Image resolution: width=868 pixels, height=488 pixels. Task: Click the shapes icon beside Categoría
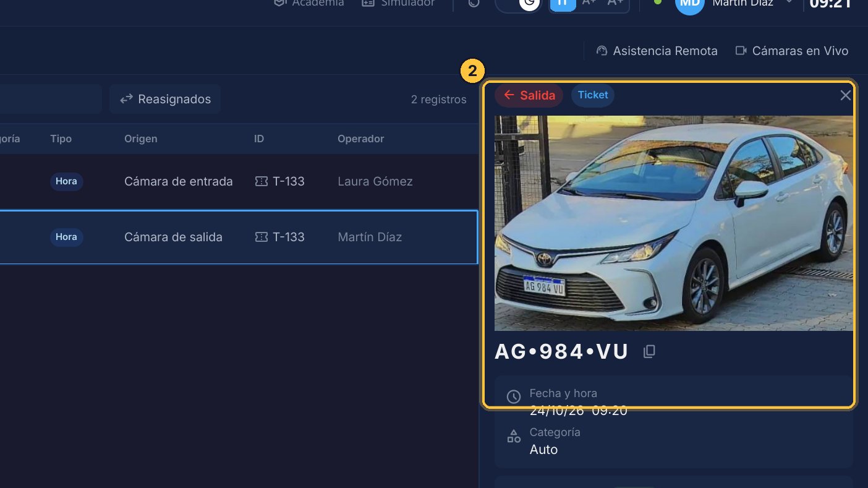[514, 437]
